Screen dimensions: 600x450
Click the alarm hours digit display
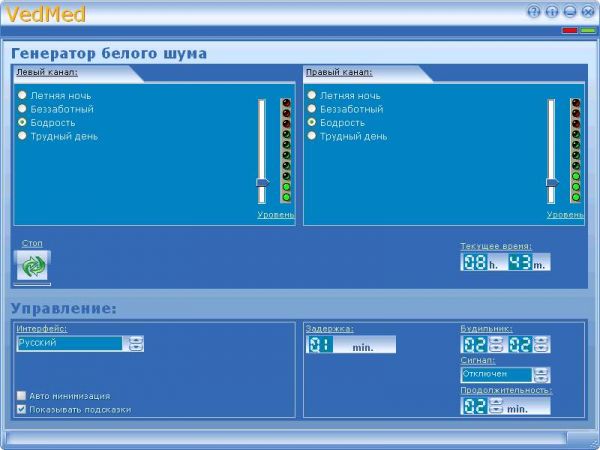[x=475, y=344]
